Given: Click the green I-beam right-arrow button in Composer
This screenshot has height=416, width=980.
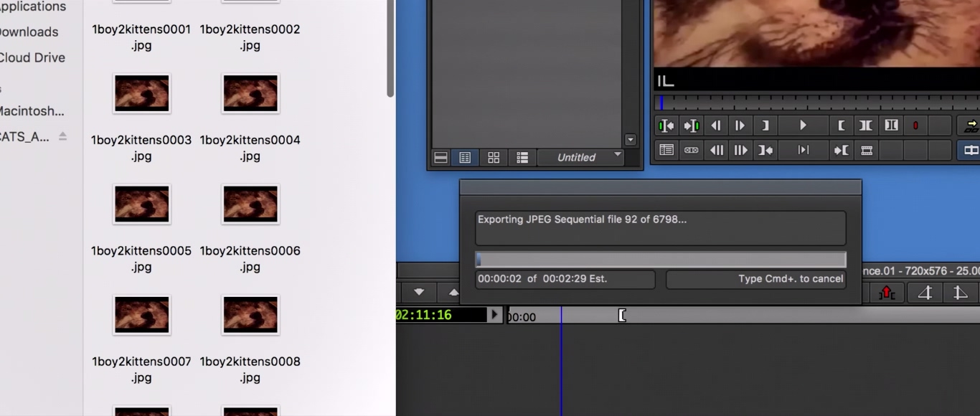Looking at the screenshot, I should [x=691, y=126].
